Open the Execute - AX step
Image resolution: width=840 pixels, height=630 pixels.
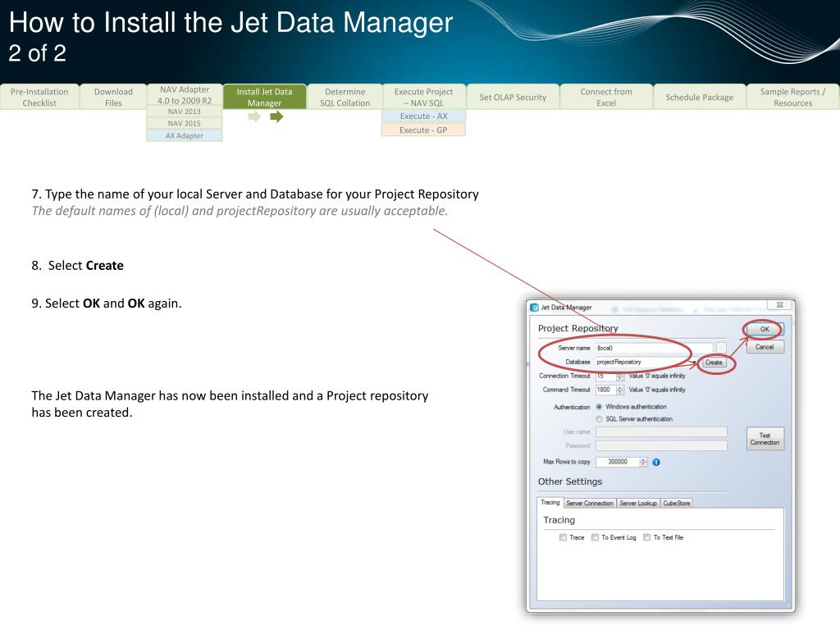click(424, 116)
